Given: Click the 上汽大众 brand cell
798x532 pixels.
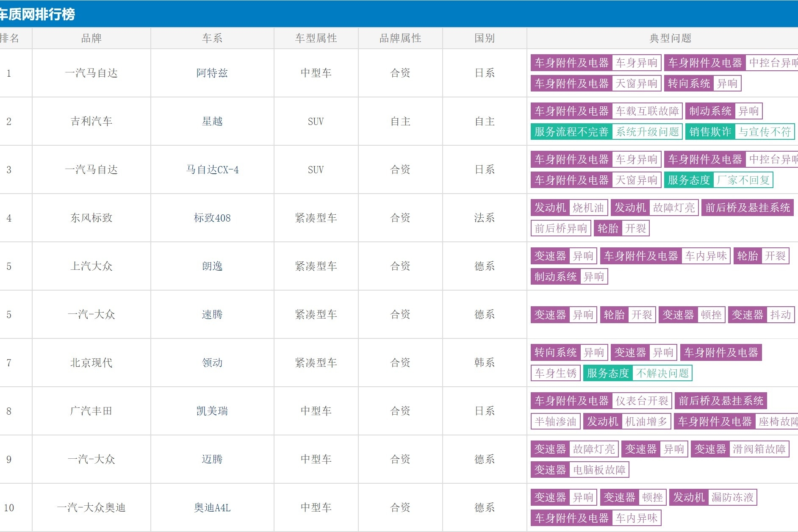Looking at the screenshot, I should (91, 266).
